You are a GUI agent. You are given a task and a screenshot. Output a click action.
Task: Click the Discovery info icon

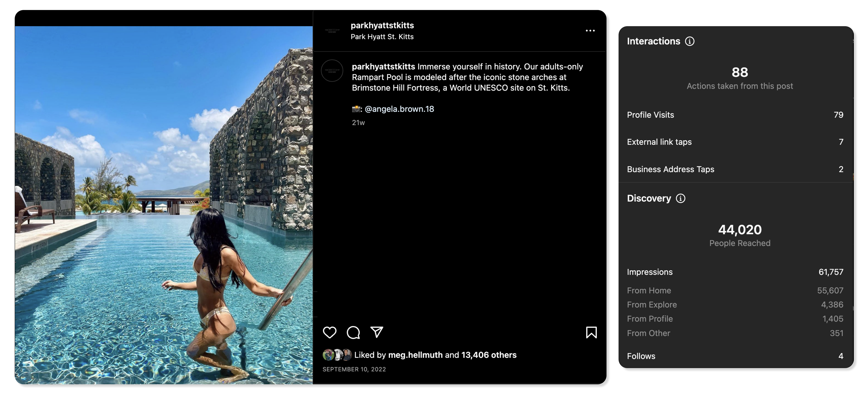(x=681, y=198)
